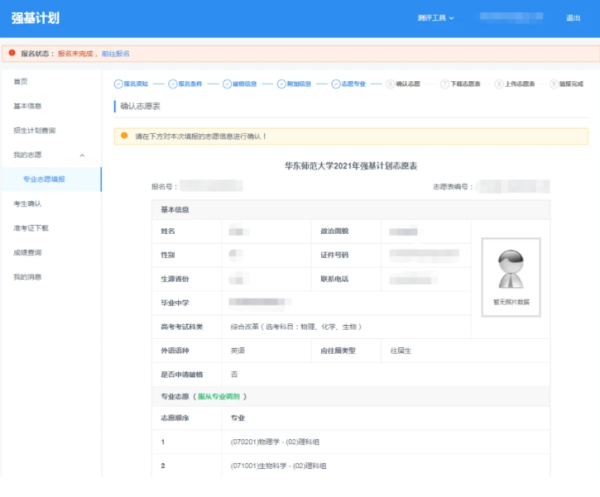The width and height of the screenshot is (600, 497).
Task: Open 首页 in the sidebar
Action: coord(21,81)
